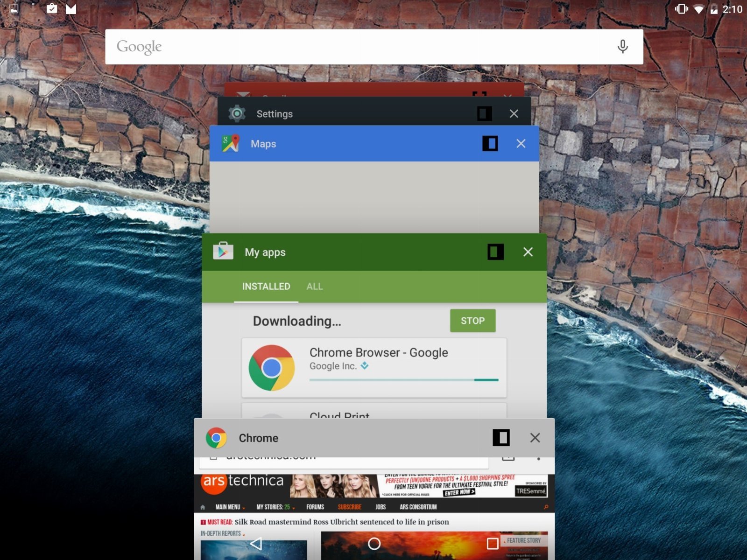Switch to the ALL tab
Viewport: 747px width, 560px height.
coord(315,286)
